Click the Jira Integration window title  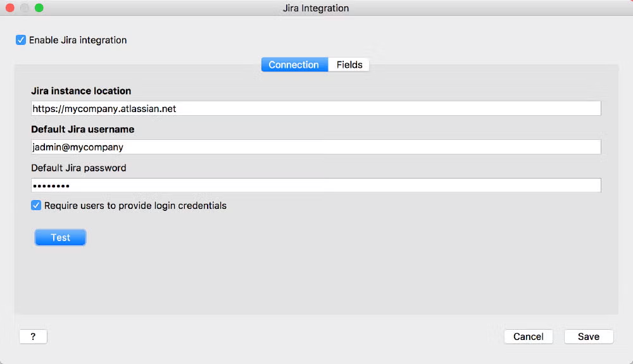316,8
